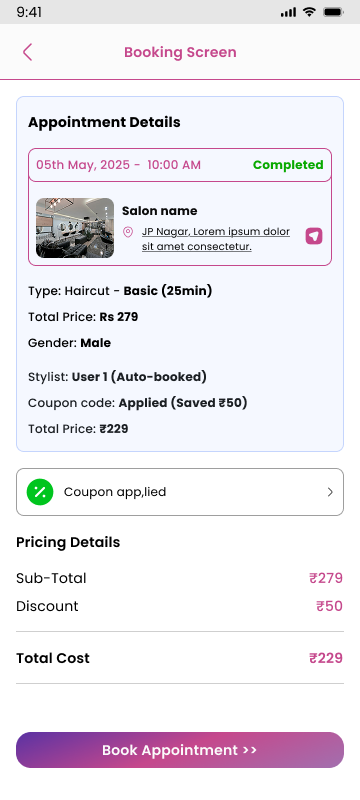Screen dimensions: 360x800
Task: Tap the battery indicator icon
Action: click(x=333, y=12)
